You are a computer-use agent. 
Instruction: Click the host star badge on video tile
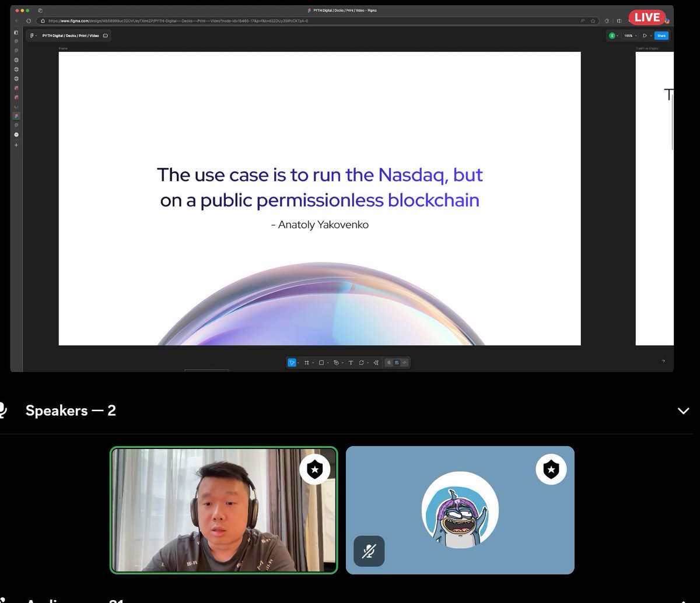314,469
